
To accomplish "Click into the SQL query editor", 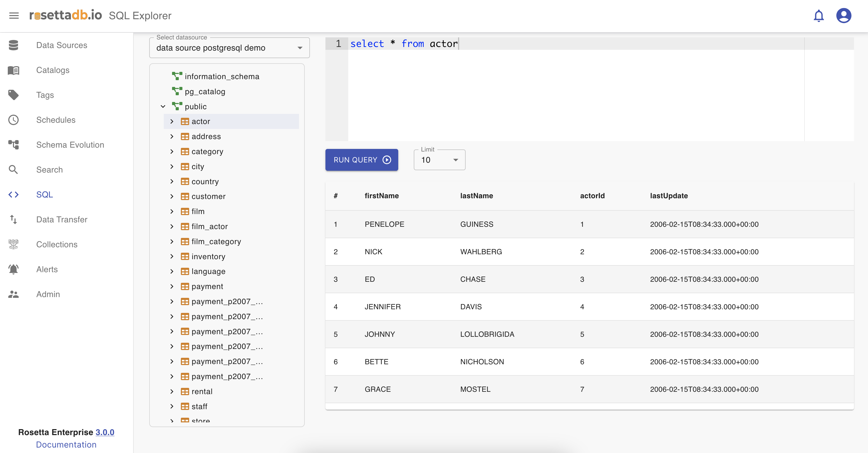I will pyautogui.click(x=573, y=94).
